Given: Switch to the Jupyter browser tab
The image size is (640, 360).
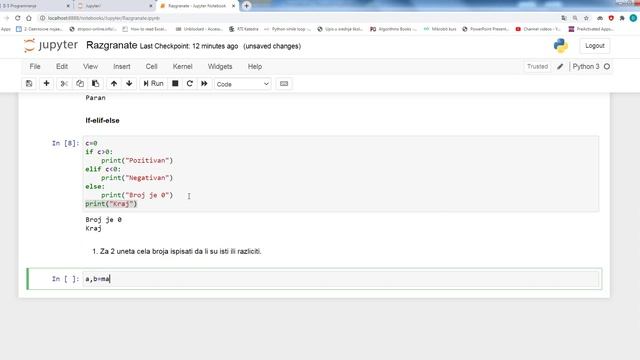Looking at the screenshot, I should point(115,6).
